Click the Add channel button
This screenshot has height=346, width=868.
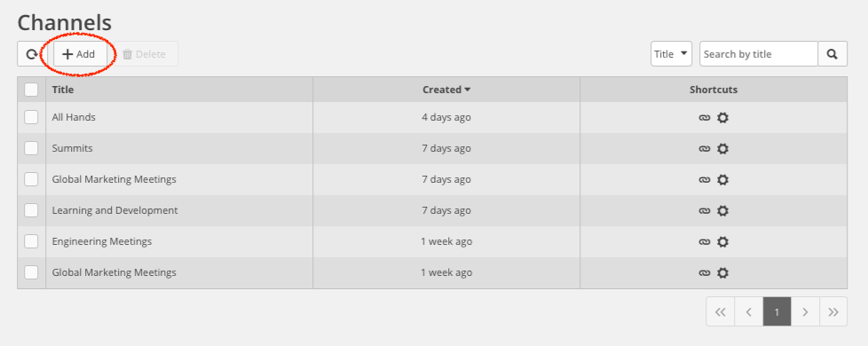coord(80,54)
